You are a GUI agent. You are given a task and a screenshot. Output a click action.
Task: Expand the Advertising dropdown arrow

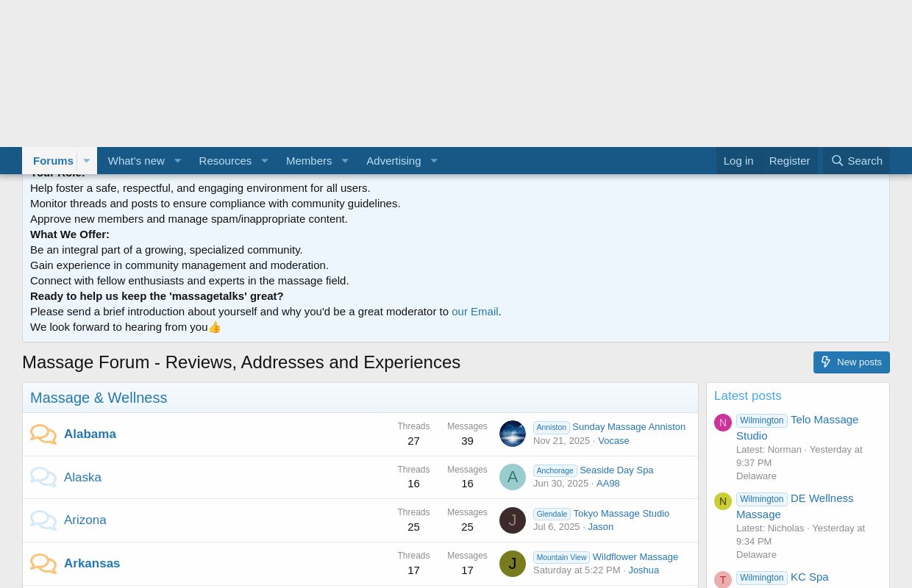tap(434, 160)
